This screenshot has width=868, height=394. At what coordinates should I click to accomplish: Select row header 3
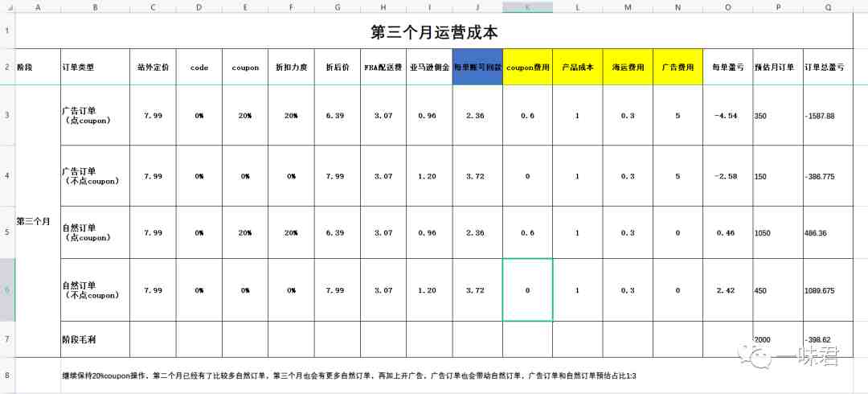(x=7, y=115)
